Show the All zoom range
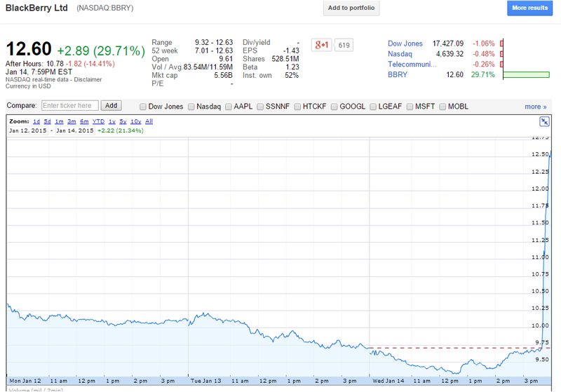Screen dimensions: 561x392 tap(149, 121)
